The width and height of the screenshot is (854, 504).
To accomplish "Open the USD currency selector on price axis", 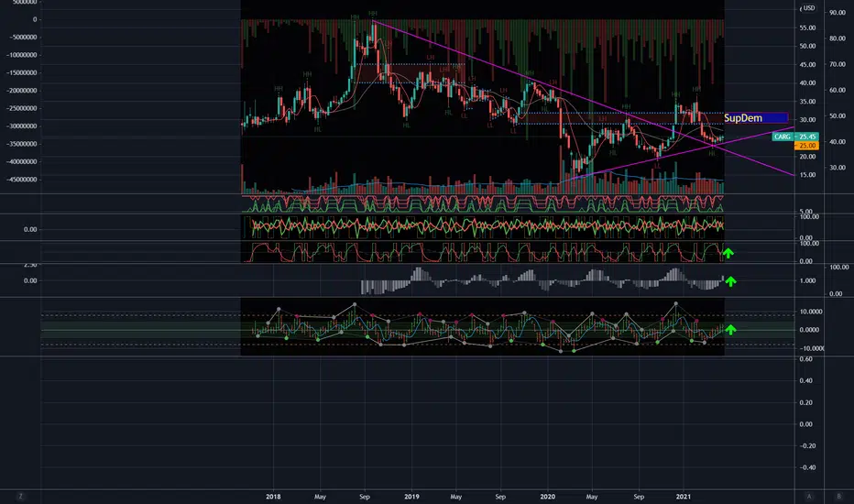I will (807, 7).
